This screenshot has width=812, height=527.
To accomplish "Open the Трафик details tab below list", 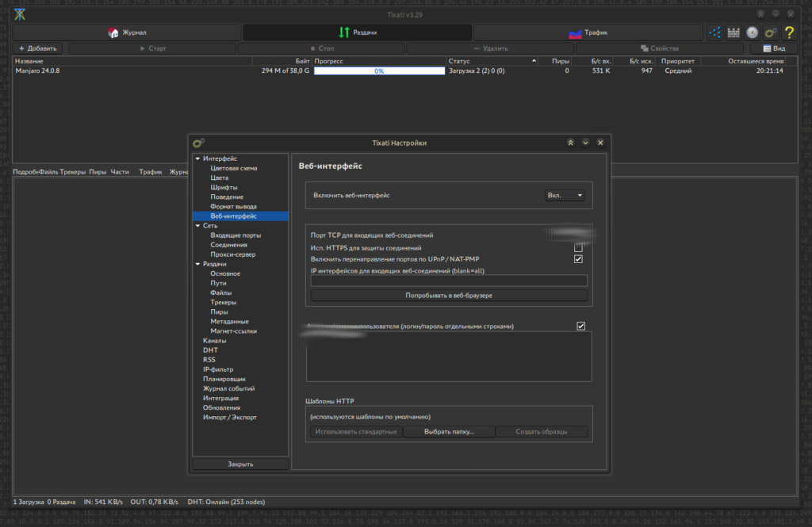I will (150, 172).
